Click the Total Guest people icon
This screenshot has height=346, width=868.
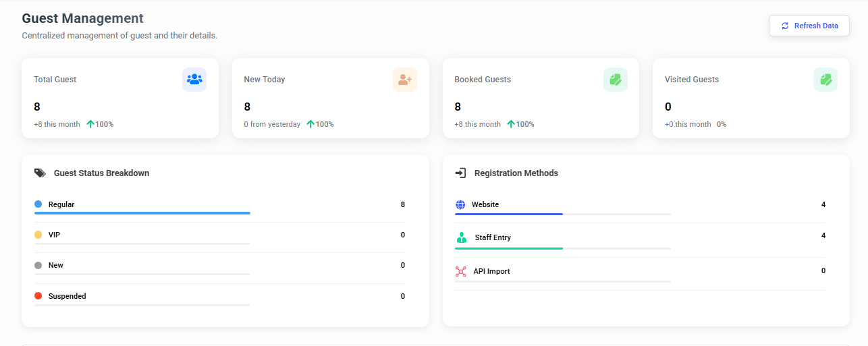pyautogui.click(x=194, y=80)
